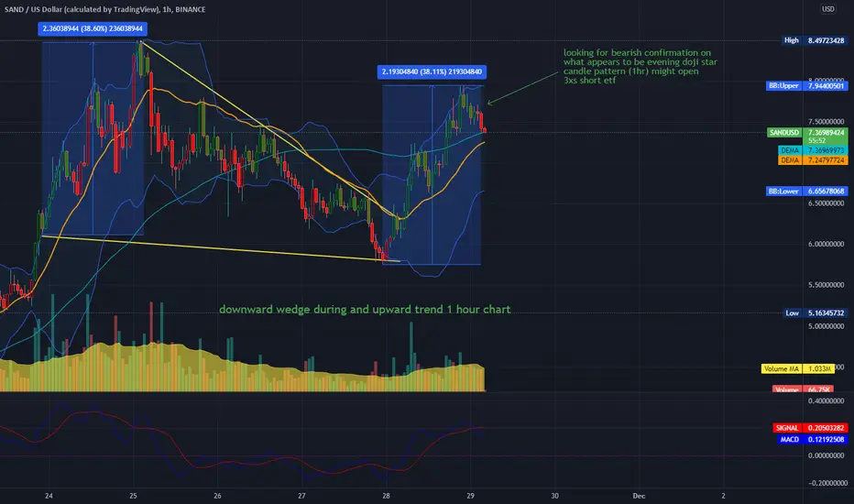The image size is (854, 504).
Task: Click the 7.50000000 price scale value
Action: [x=827, y=122]
